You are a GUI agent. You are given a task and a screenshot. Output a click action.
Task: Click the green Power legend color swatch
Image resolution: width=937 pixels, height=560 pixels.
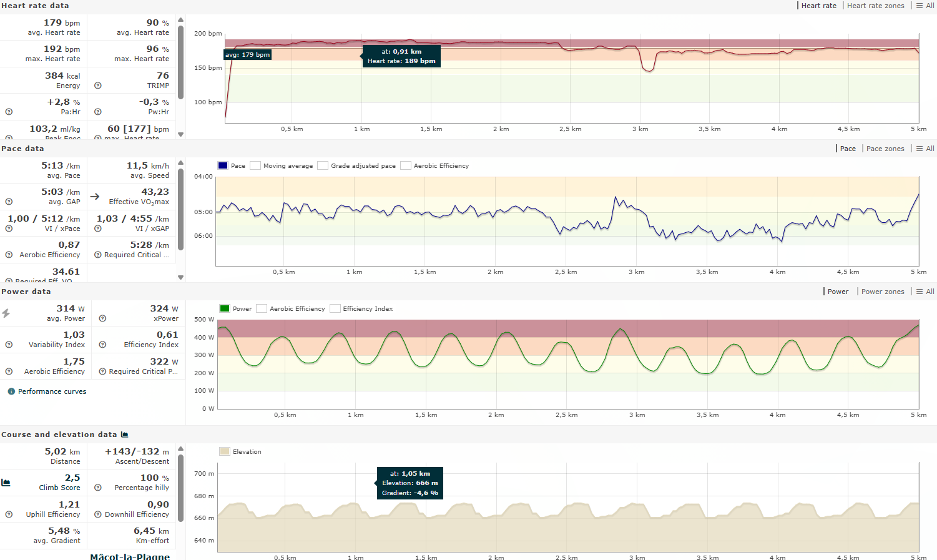(225, 309)
